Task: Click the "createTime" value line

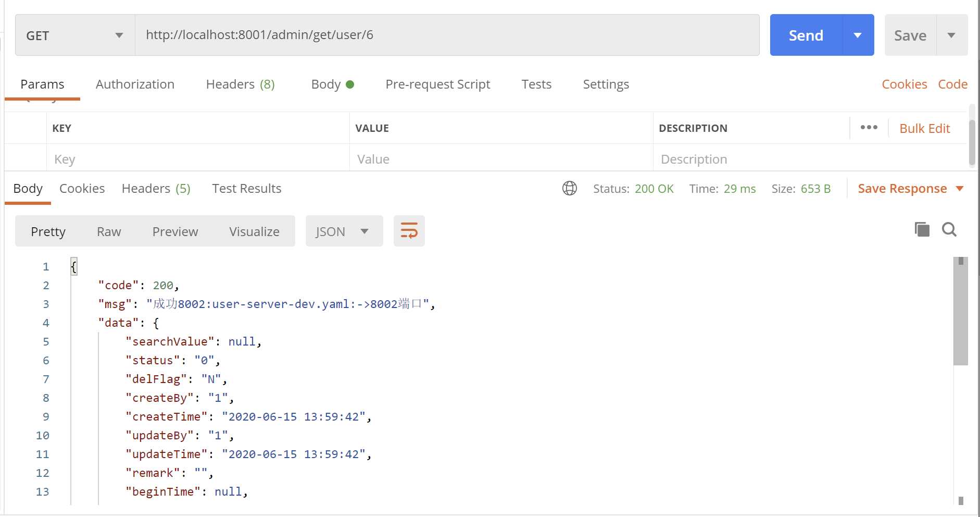Action: [x=248, y=417]
